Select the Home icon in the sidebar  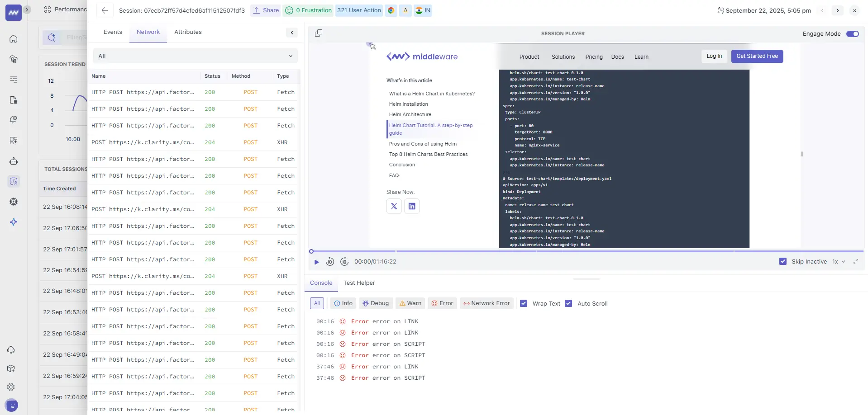pyautogui.click(x=14, y=39)
